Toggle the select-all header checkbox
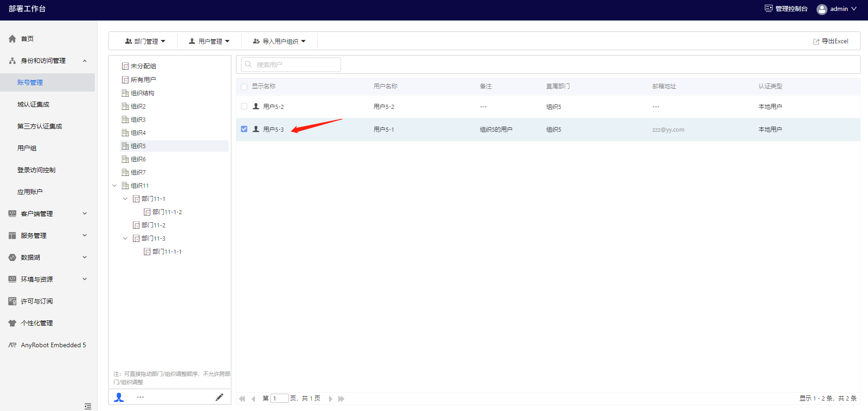The image size is (868, 411). [x=244, y=87]
